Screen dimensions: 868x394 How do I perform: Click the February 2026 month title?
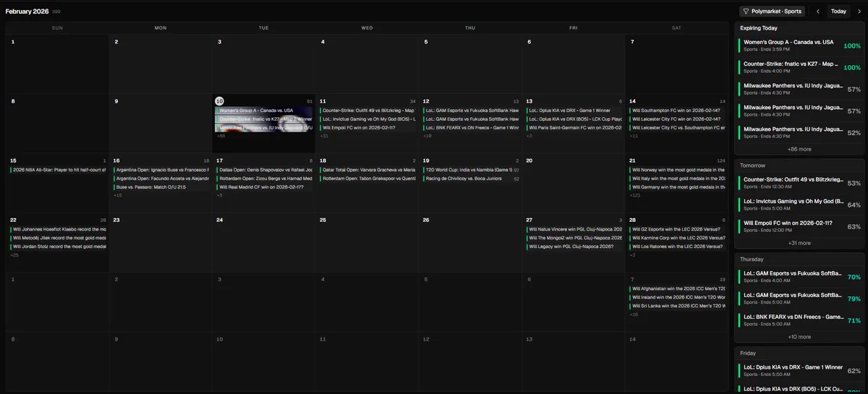click(27, 12)
